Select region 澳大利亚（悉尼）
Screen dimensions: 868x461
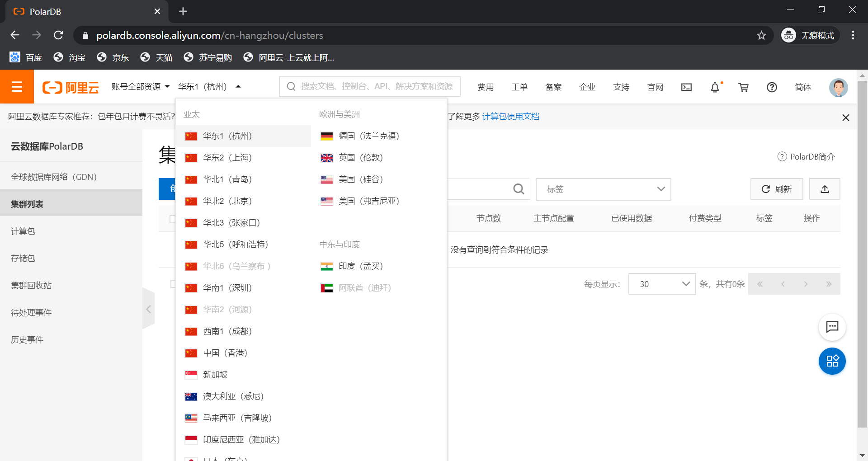click(243, 396)
